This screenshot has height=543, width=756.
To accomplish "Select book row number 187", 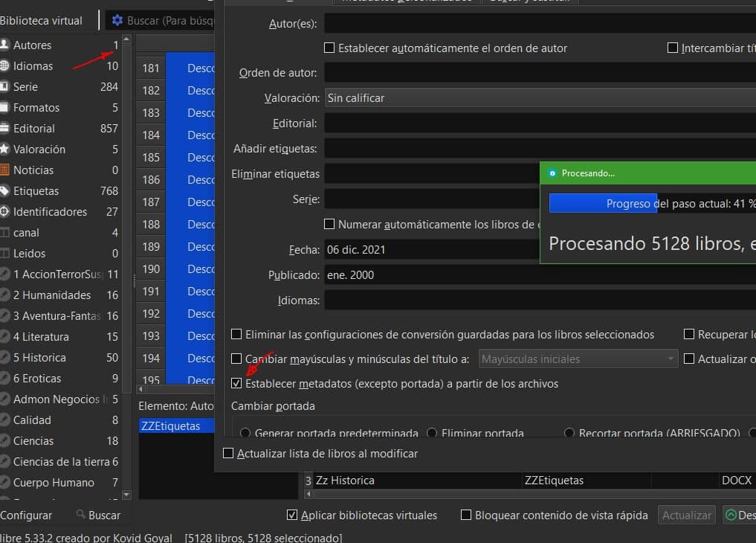I will click(x=151, y=202).
